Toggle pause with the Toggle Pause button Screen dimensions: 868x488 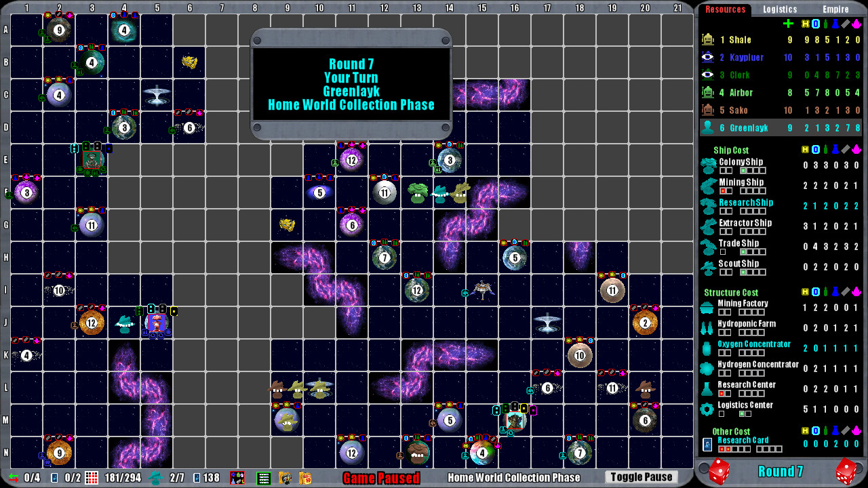click(x=640, y=476)
